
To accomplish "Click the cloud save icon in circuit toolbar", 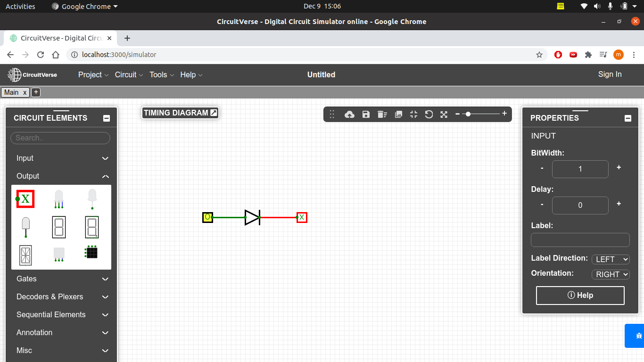I will pyautogui.click(x=349, y=114).
